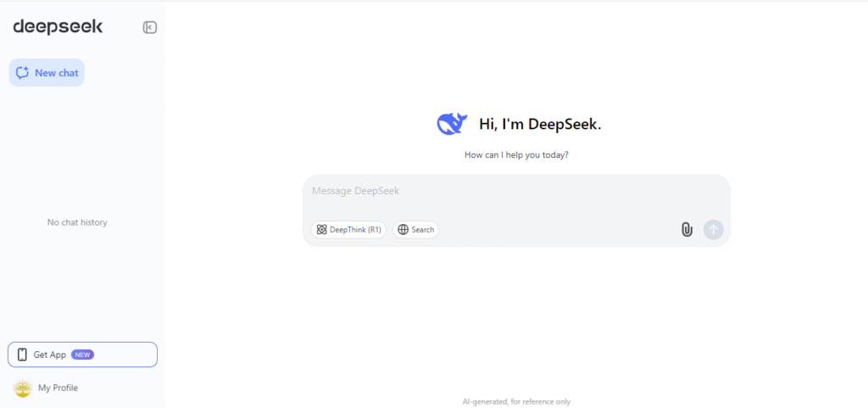Collapse the sidebar with the panel icon

(149, 28)
